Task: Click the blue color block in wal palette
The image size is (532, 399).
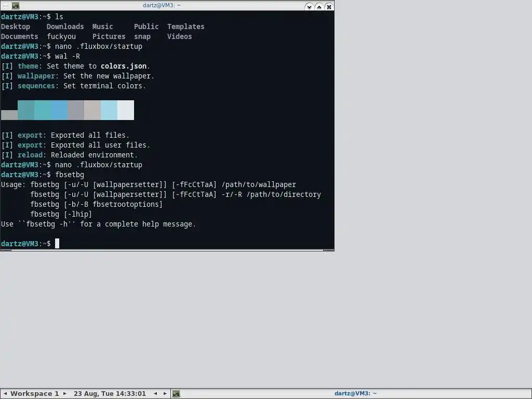Action: click(59, 110)
